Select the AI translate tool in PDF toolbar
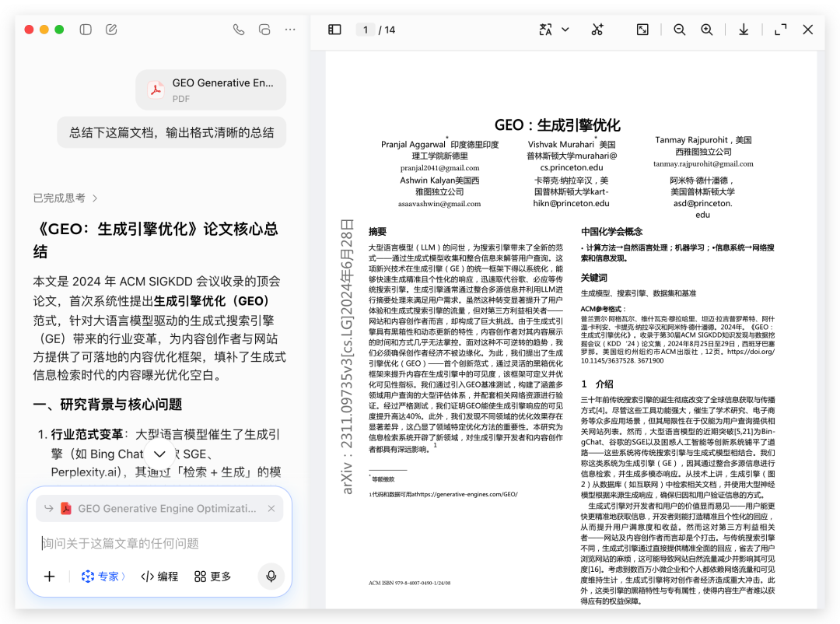The image size is (840, 624). [x=547, y=30]
